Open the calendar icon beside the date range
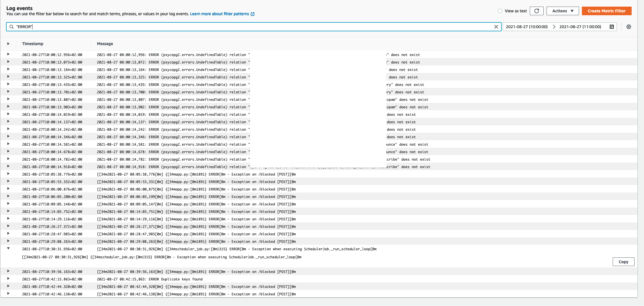644x306 pixels. 611,27
